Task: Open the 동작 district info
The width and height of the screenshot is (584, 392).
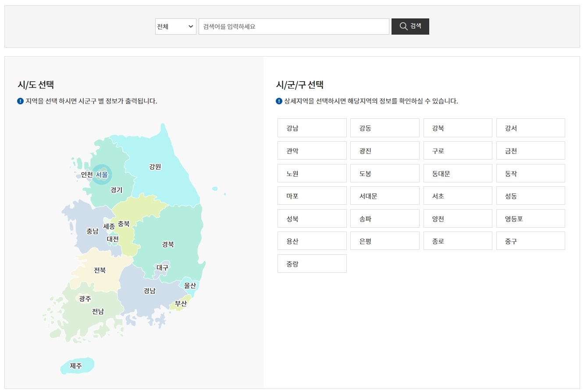Action: click(531, 173)
